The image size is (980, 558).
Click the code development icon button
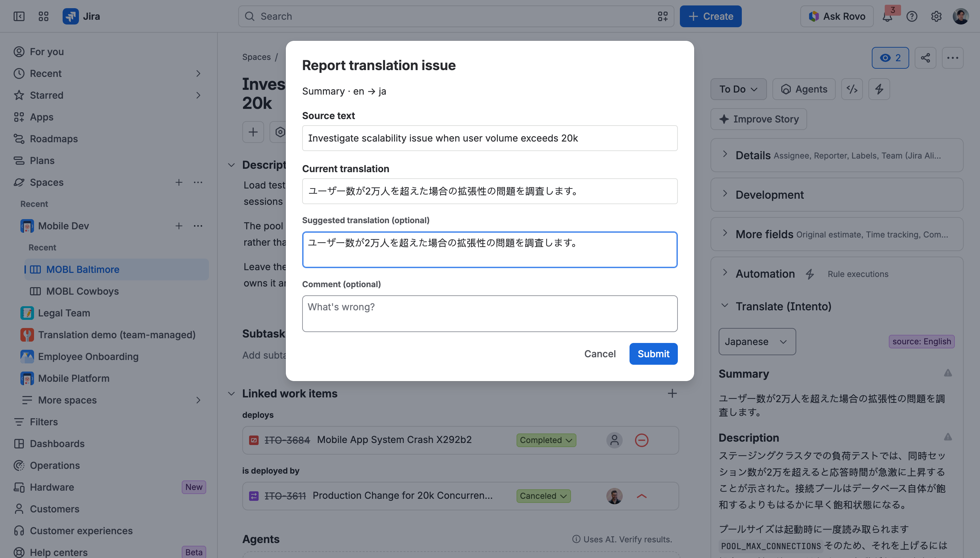[852, 89]
